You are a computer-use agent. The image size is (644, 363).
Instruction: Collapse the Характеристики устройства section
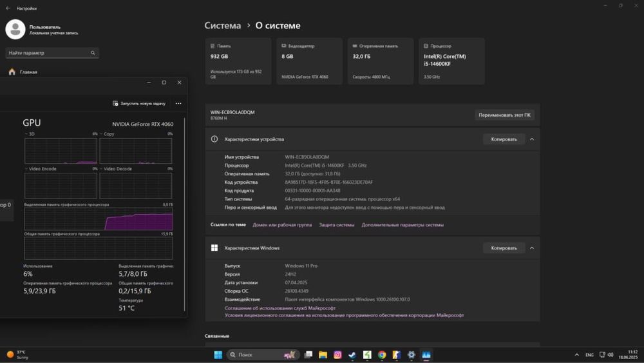[x=532, y=139]
